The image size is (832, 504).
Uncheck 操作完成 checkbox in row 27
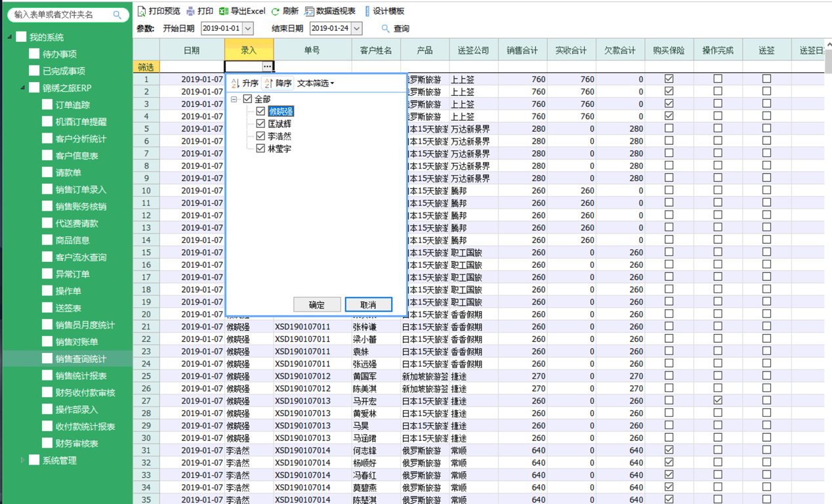[718, 400]
